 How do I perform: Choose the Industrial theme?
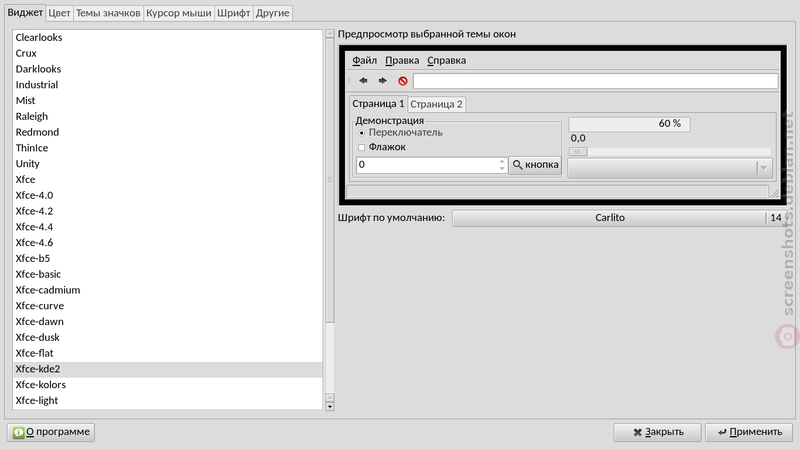(x=168, y=85)
